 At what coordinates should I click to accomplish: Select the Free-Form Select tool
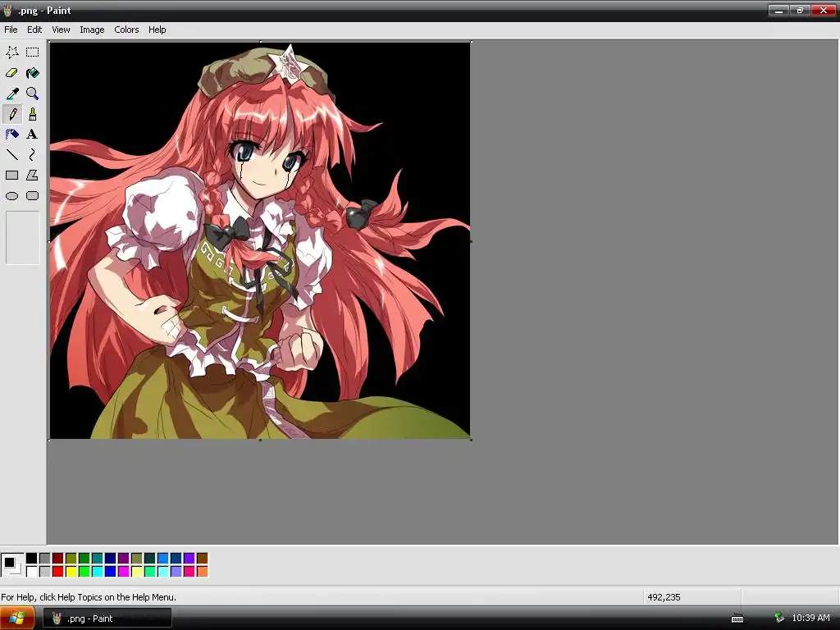click(11, 52)
